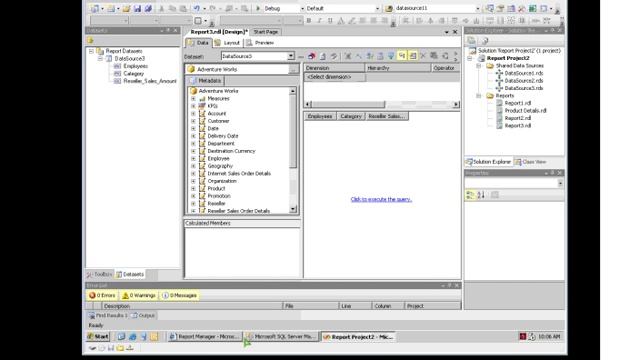
Task: Expand the Measures node
Action: [x=193, y=99]
